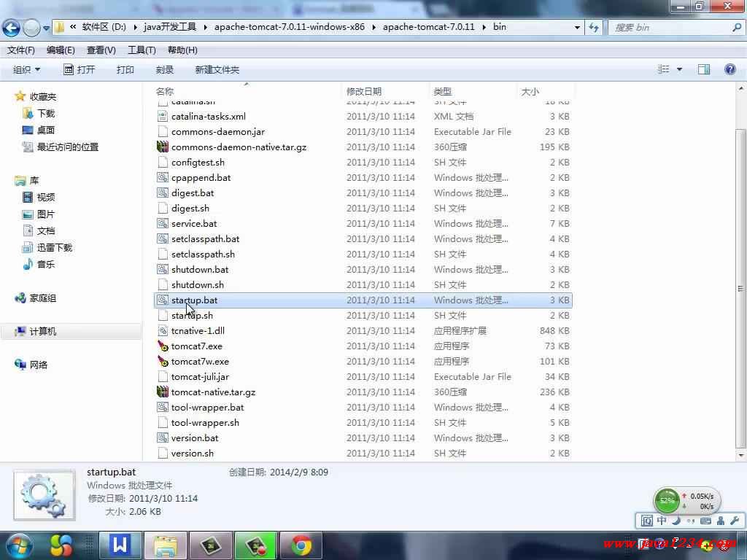Image resolution: width=747 pixels, height=560 pixels.
Task: Open Chrome from the taskbar
Action: 301,545
